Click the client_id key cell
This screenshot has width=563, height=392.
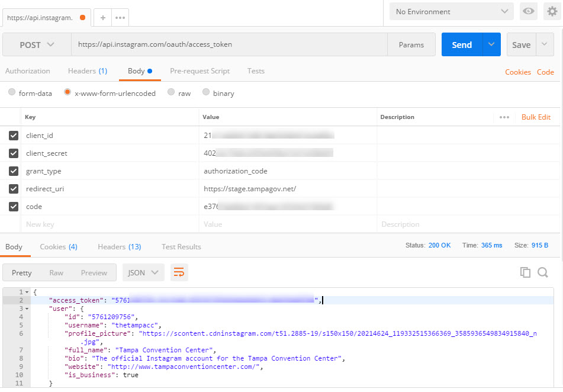(110, 136)
